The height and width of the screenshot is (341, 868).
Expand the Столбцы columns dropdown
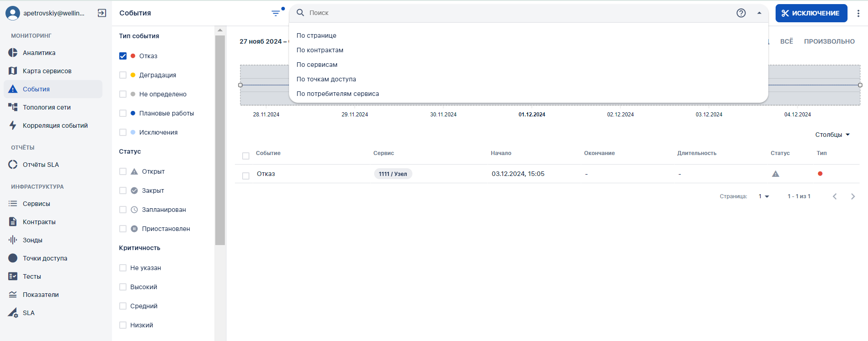click(x=832, y=135)
